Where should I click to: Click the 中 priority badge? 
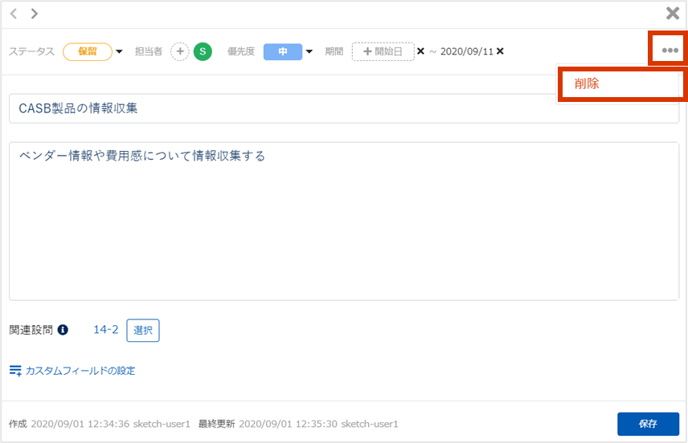click(x=283, y=51)
